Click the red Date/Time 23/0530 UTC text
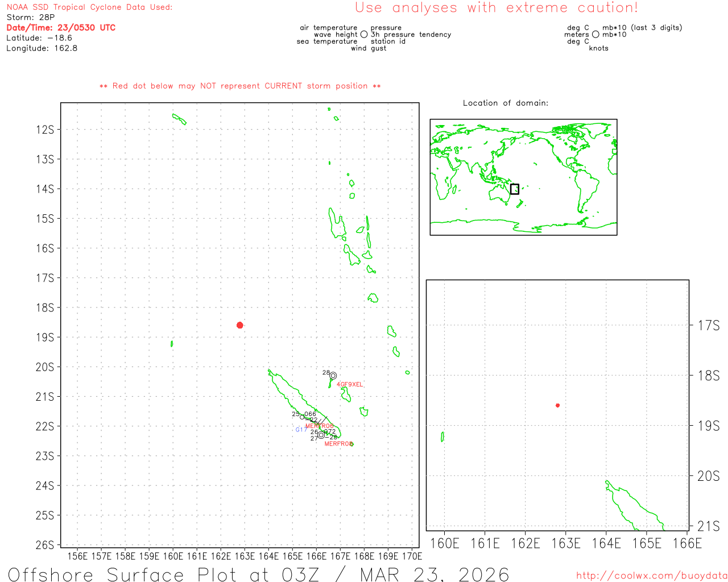728x582 pixels. pos(61,28)
